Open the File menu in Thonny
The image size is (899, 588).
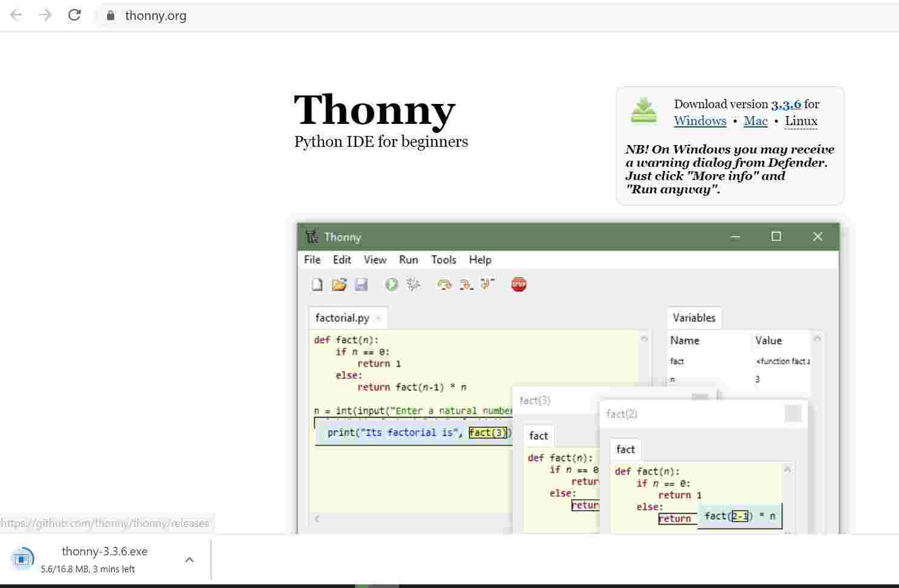312,259
